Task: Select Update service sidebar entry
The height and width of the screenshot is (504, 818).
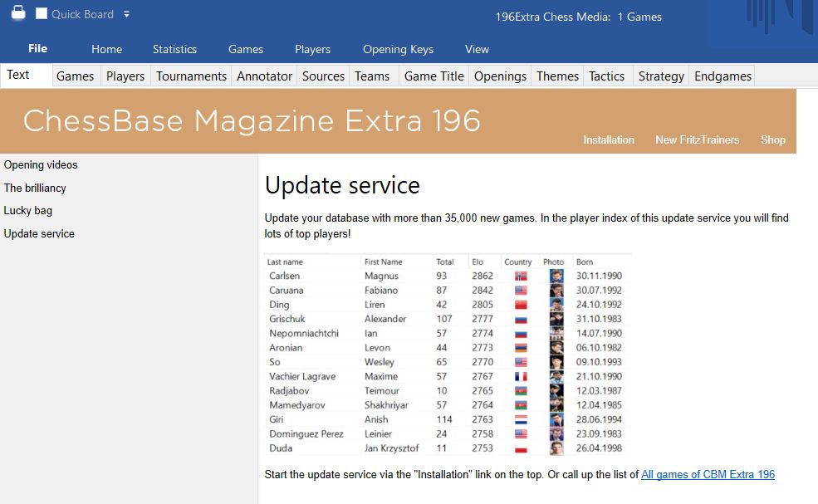Action: [x=39, y=234]
